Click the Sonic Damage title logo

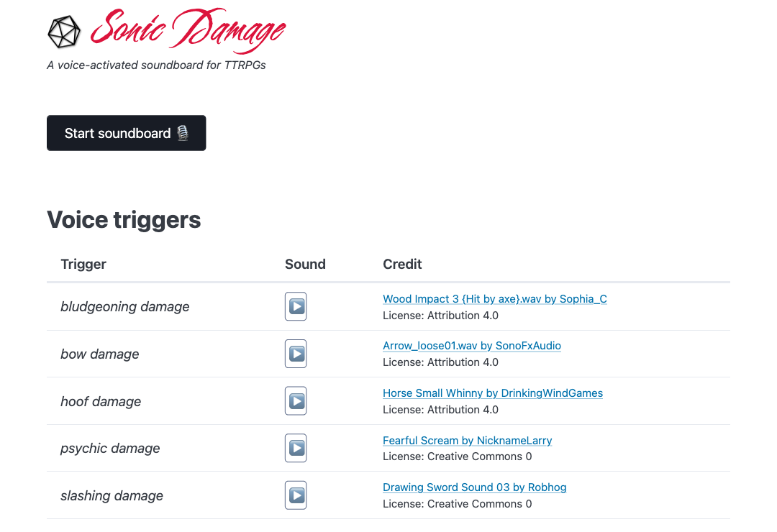point(187,32)
